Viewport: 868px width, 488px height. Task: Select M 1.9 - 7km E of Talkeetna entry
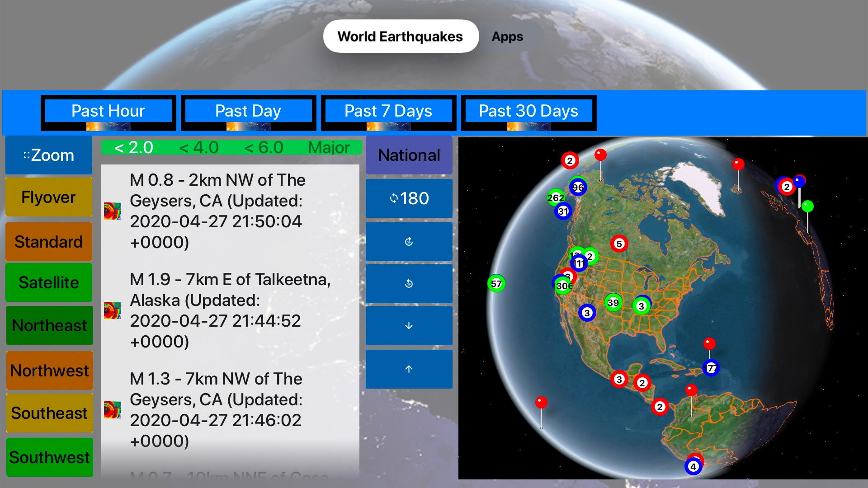[231, 310]
